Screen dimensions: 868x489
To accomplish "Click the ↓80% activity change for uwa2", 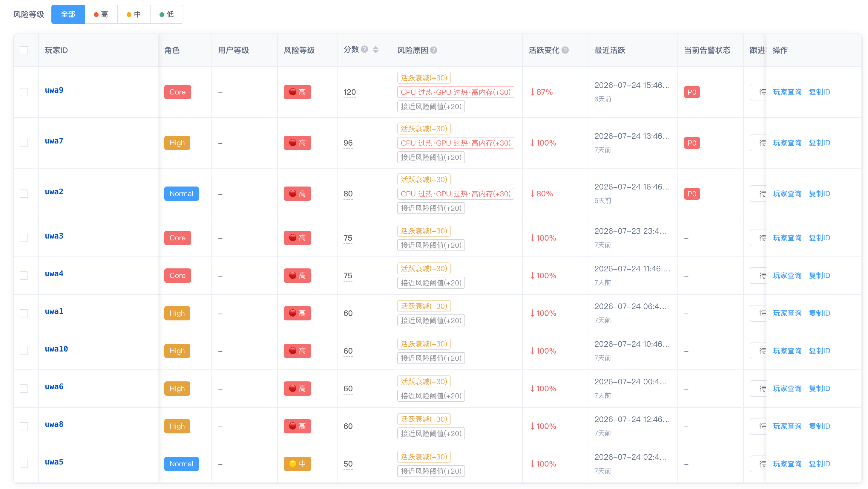I will point(541,194).
